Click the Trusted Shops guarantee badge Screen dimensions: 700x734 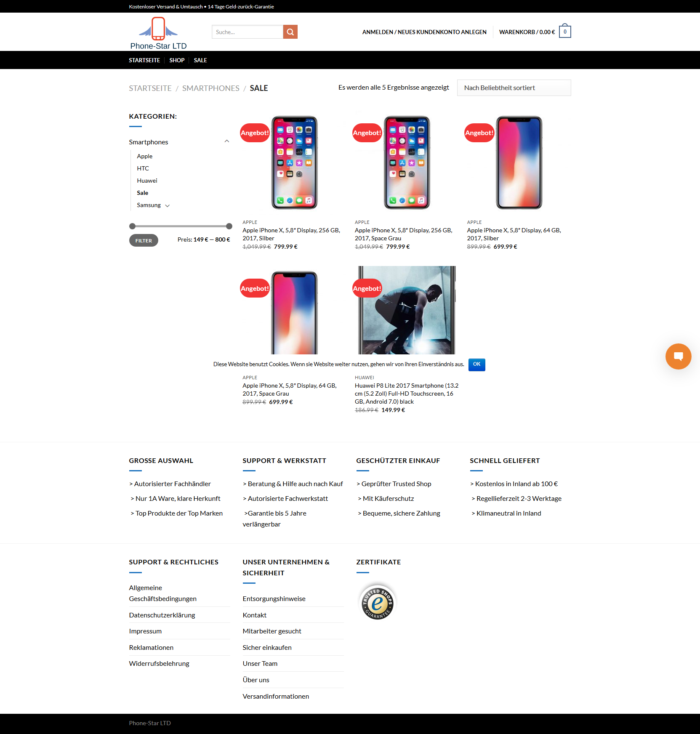378,603
